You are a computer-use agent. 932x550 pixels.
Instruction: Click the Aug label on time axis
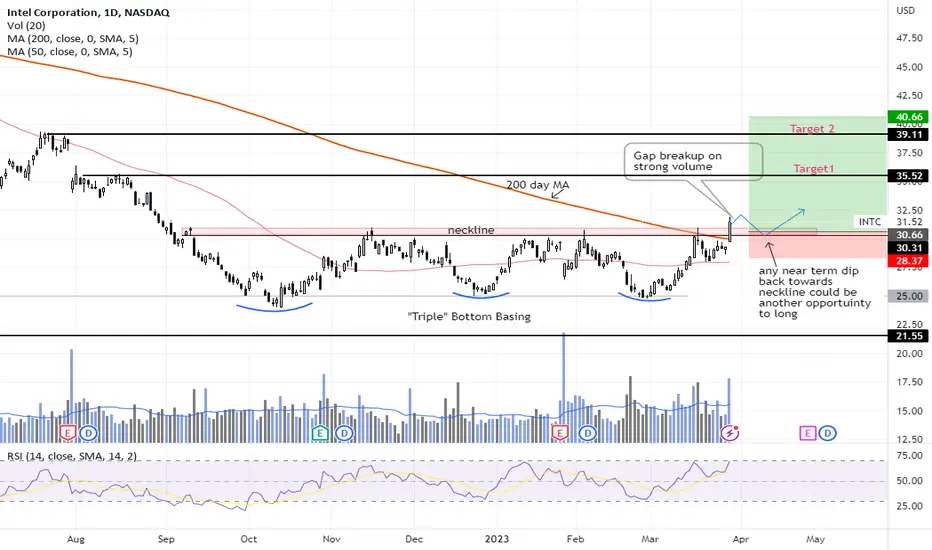pos(75,539)
